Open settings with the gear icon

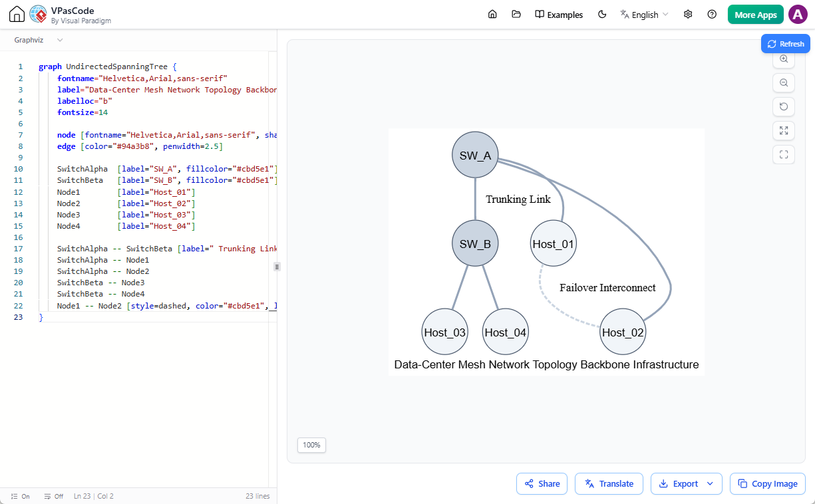tap(688, 15)
